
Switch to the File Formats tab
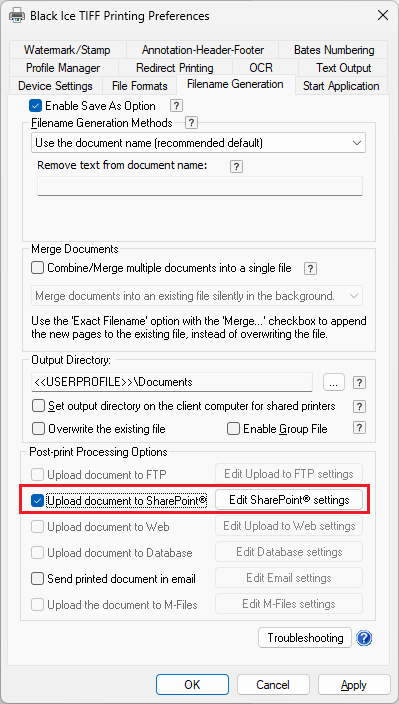click(x=140, y=86)
